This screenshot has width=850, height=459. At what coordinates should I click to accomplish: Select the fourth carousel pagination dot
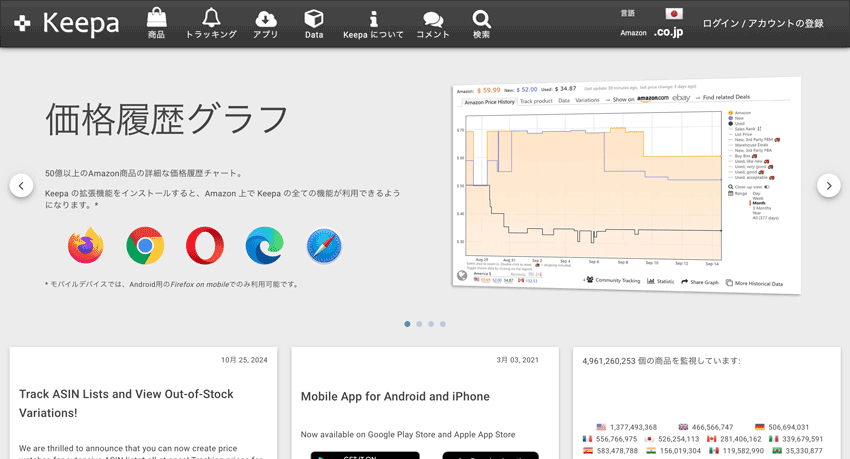[443, 324]
